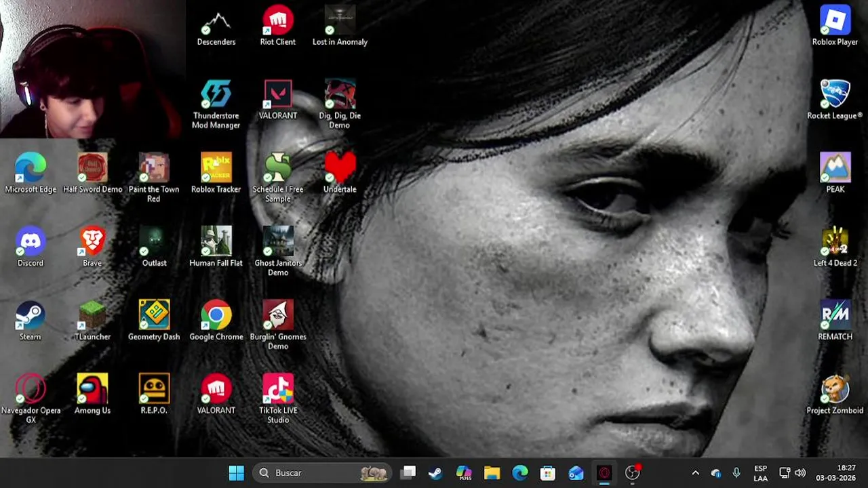Switch to Opera GX on taskbar
Viewport: 868px width, 488px height.
click(x=604, y=473)
